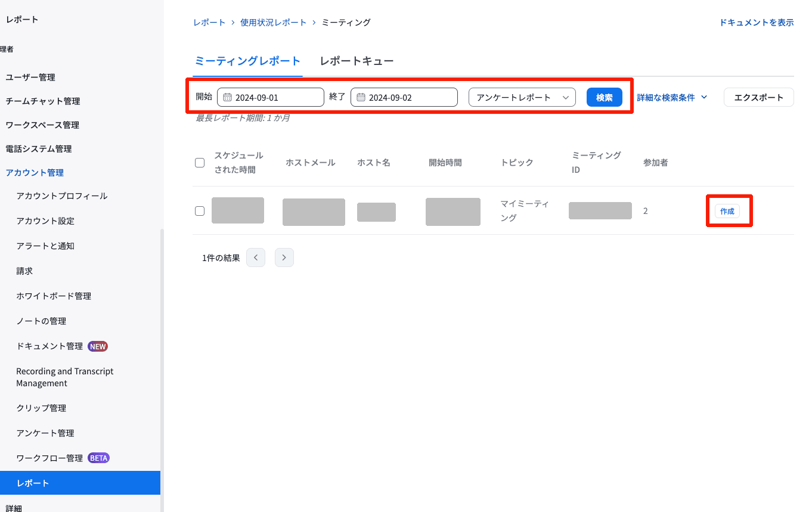The height and width of the screenshot is (512, 812).
Task: Open 電話システム管理 in sidebar
Action: click(x=39, y=148)
